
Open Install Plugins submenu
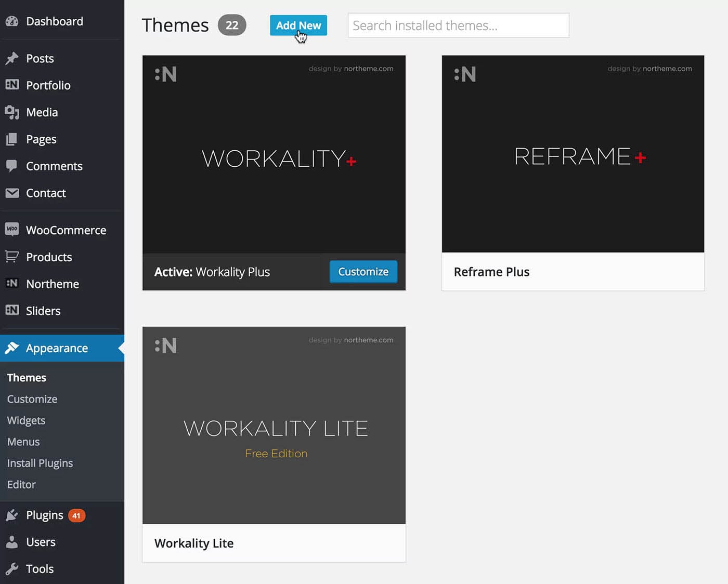pyautogui.click(x=40, y=463)
